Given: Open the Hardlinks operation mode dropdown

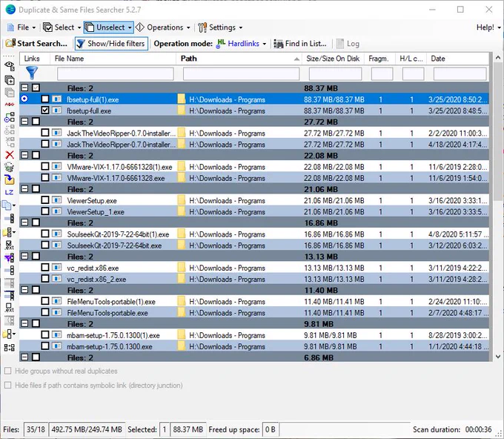Looking at the screenshot, I should (242, 44).
